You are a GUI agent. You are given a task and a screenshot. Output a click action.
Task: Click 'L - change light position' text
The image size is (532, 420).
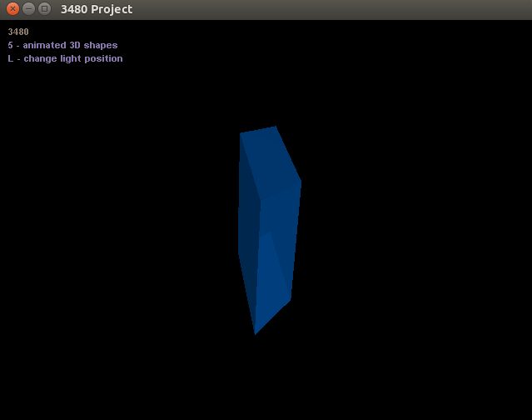pos(65,58)
